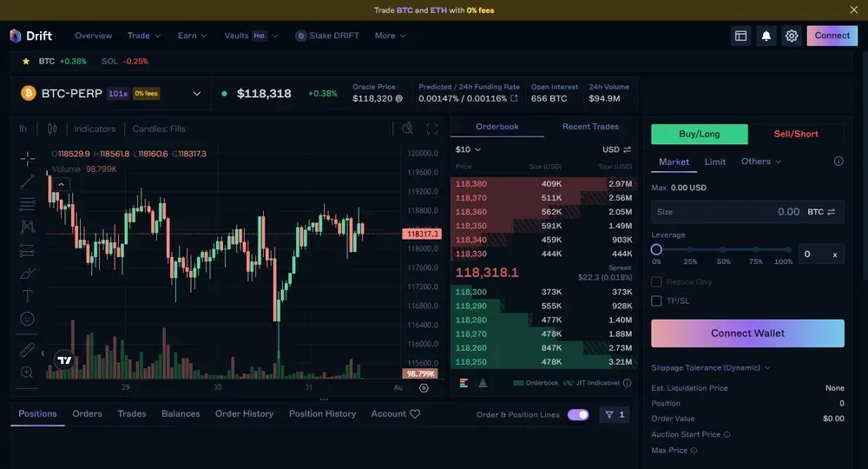Open funding rate external link
This screenshot has width=868, height=469.
[514, 98]
